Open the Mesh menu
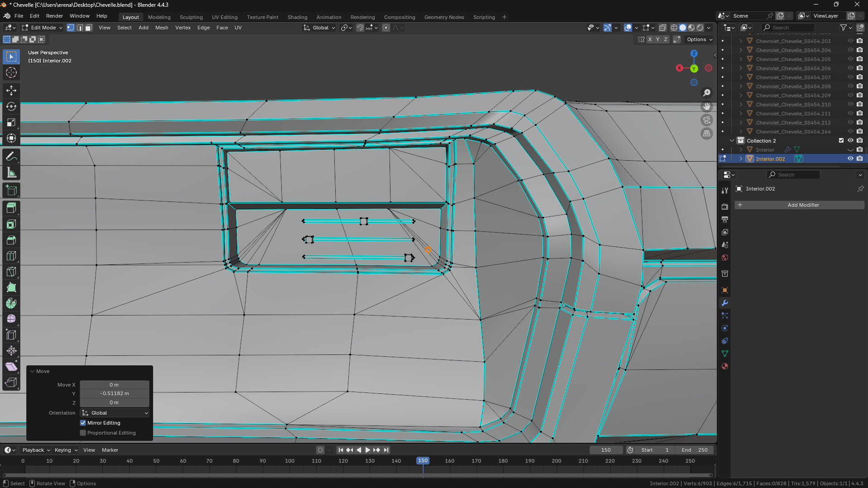Screen dimensions: 868x488 pos(161,28)
